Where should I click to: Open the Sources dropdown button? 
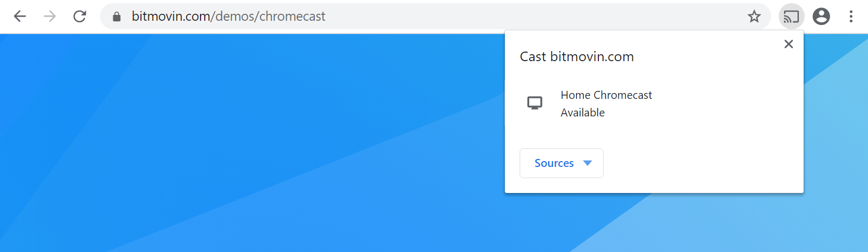(x=562, y=163)
